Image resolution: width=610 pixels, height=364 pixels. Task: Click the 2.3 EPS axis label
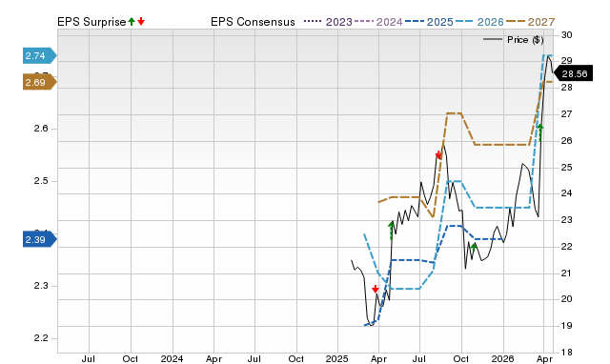point(41,286)
